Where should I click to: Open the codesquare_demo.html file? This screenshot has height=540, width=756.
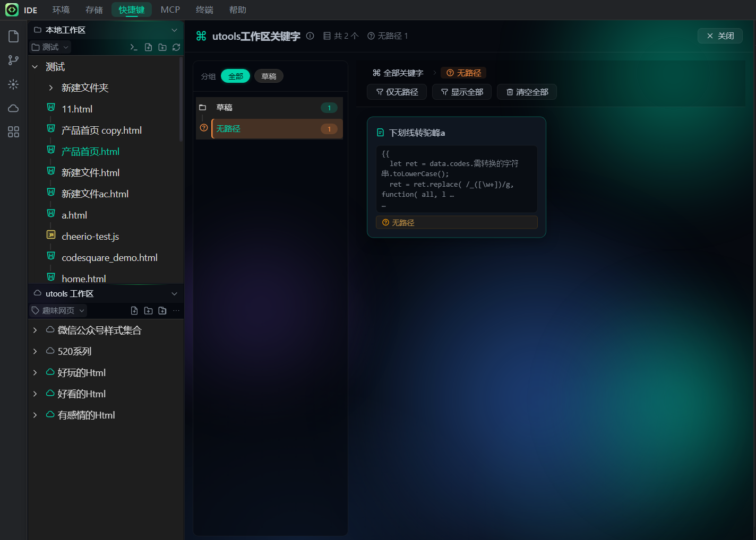pos(109,258)
